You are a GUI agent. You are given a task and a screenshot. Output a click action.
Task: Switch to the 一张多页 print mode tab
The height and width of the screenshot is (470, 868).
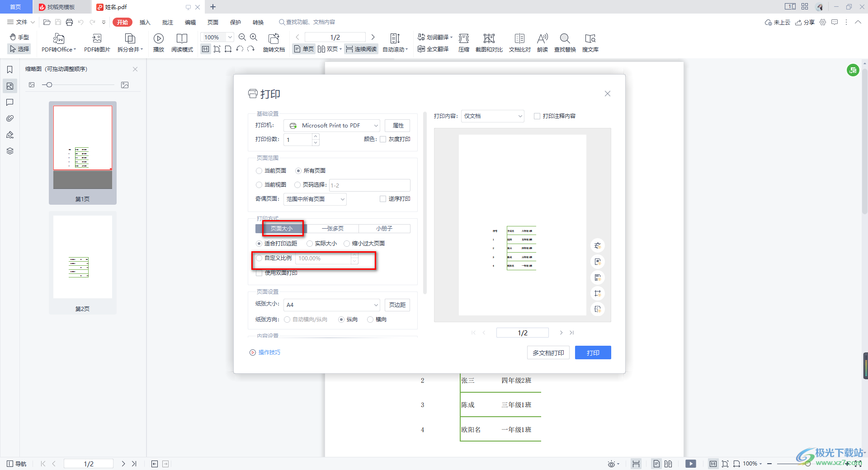(333, 229)
